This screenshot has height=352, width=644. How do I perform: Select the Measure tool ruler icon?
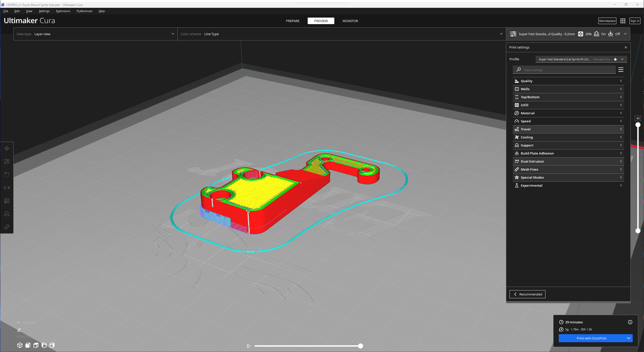7,227
